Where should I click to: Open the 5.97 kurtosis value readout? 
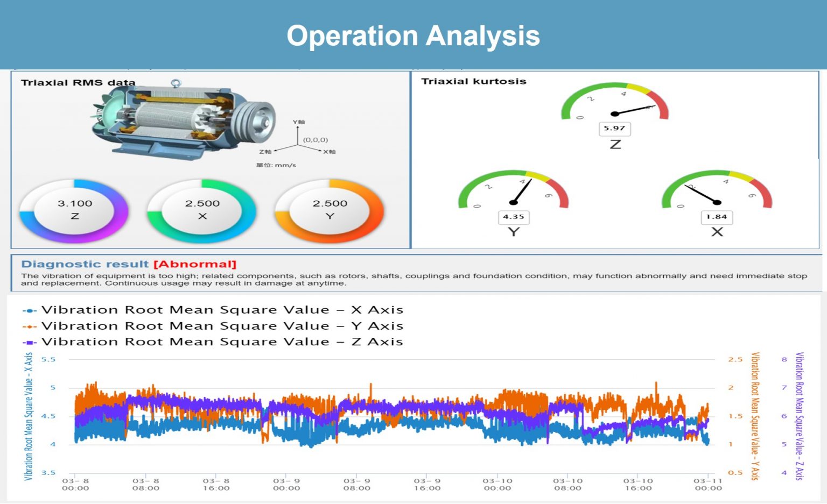click(615, 129)
